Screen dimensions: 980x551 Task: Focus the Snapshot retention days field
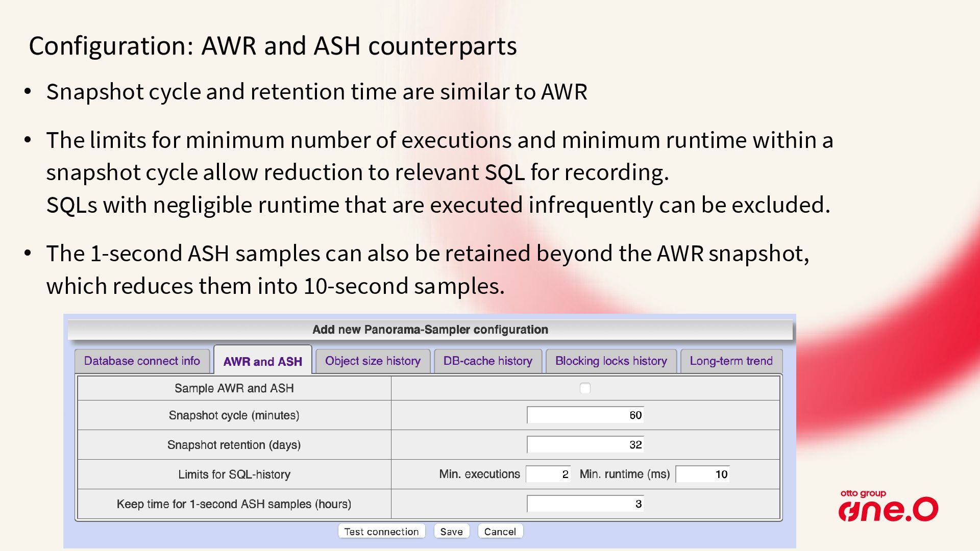point(585,445)
